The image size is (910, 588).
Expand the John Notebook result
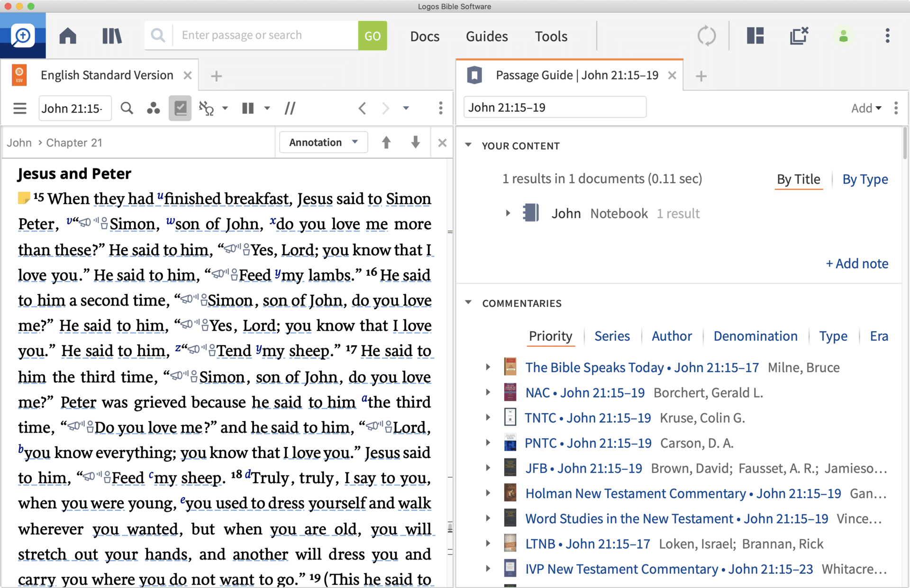(508, 213)
